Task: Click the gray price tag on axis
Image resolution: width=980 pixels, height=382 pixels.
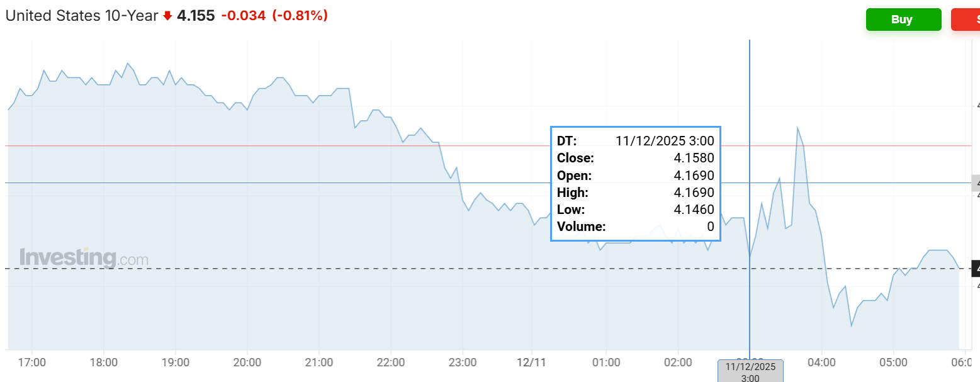Action: pyautogui.click(x=976, y=183)
